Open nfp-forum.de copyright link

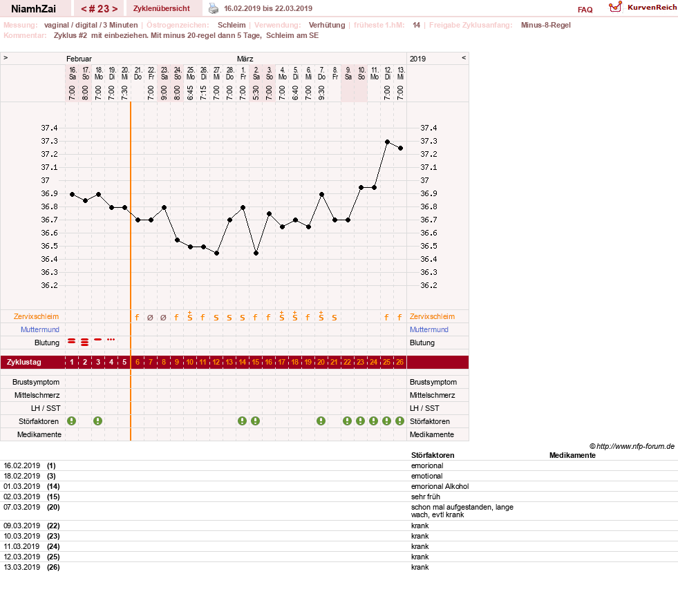pyautogui.click(x=632, y=446)
